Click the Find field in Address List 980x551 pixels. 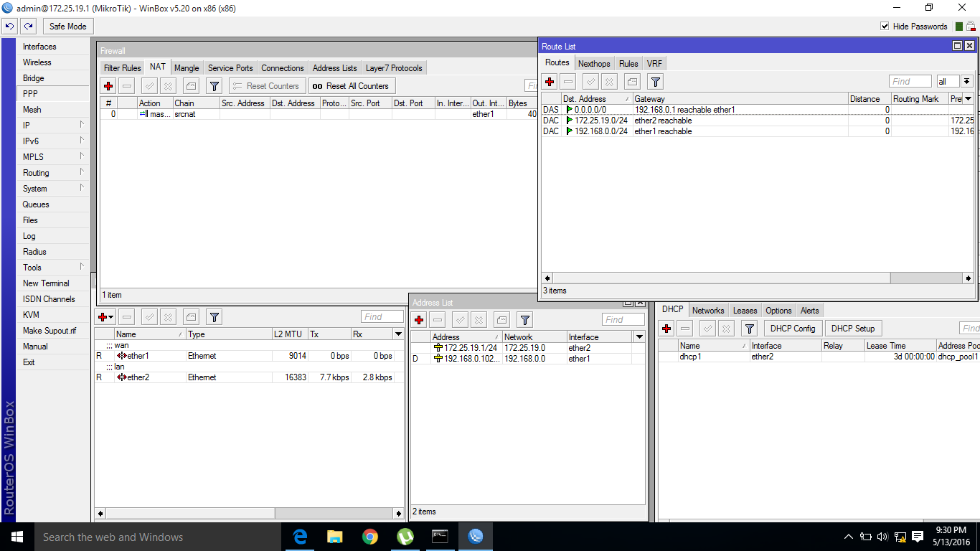coord(623,320)
